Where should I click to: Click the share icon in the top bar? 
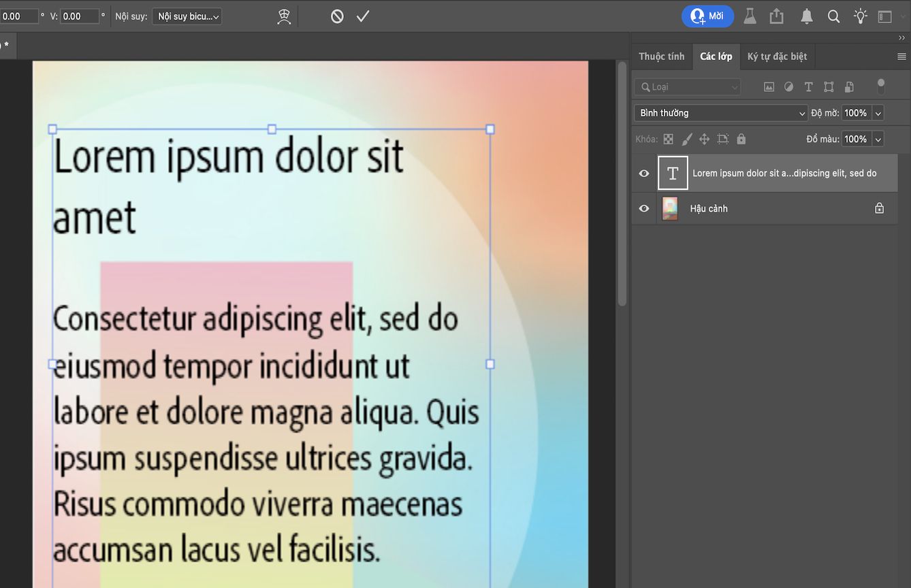click(x=777, y=16)
